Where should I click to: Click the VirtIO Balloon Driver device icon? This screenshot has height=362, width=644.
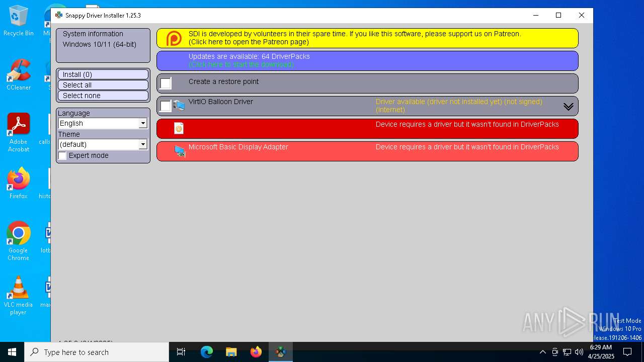coord(179,106)
